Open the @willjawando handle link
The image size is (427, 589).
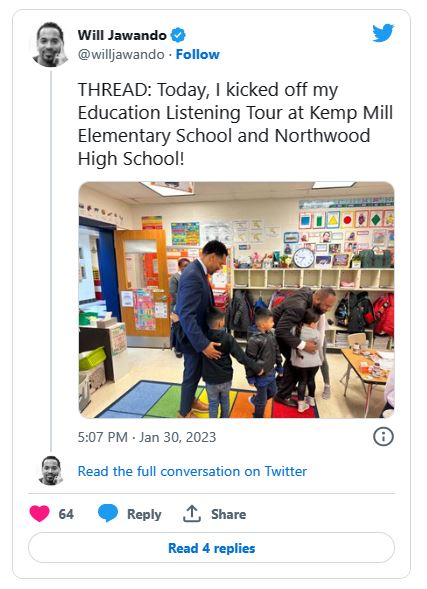pos(121,54)
